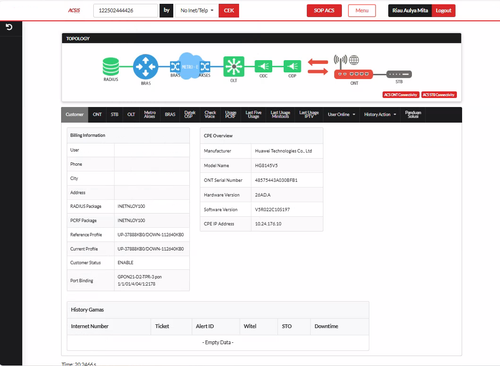Viewport: 500px width, 366px height.
Task: Open the Check Voice tab
Action: tap(210, 114)
